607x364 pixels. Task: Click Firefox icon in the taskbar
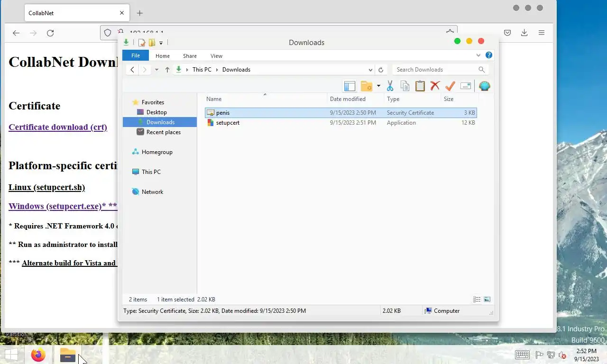coord(38,355)
